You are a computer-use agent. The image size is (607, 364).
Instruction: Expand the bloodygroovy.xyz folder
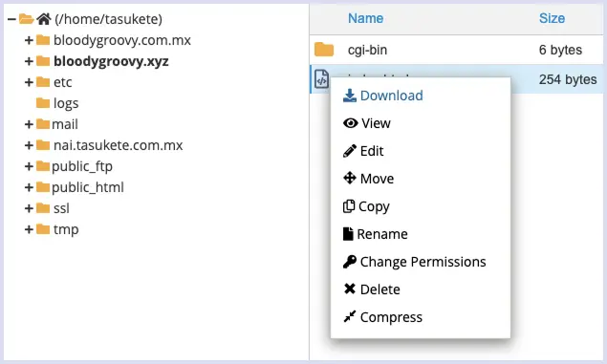[29, 61]
